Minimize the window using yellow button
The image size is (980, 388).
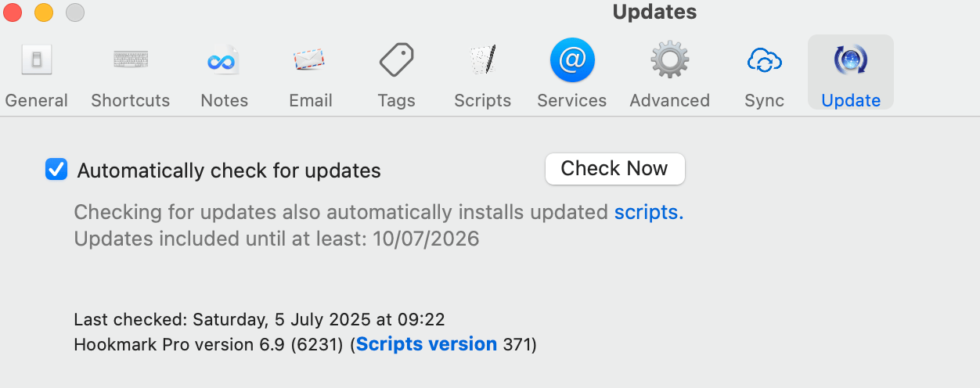coord(44,13)
